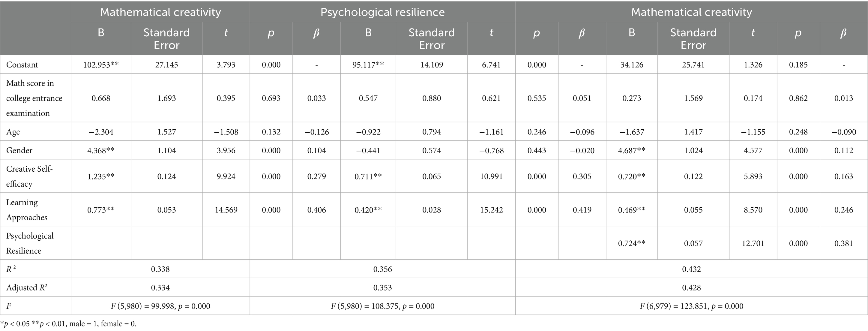Screen dimensions: 868x331
Task: Click the Psychological resilience column group header
Action: (x=382, y=12)
